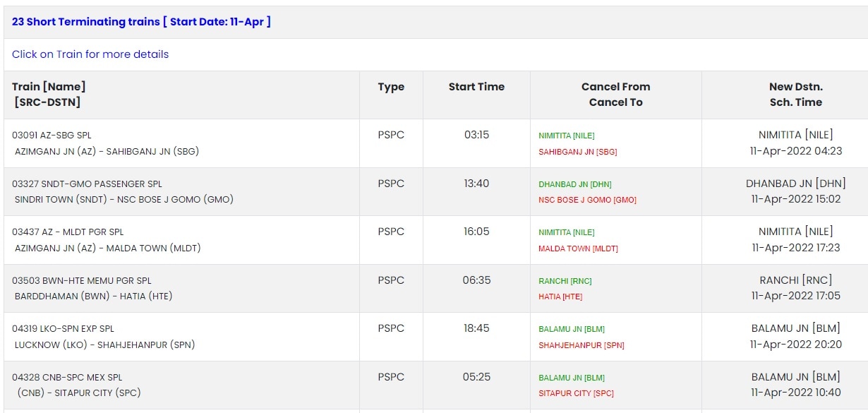View details of 04319 LKO-SPN EXP SPL
Screen dimensions: 868x413
(63, 328)
